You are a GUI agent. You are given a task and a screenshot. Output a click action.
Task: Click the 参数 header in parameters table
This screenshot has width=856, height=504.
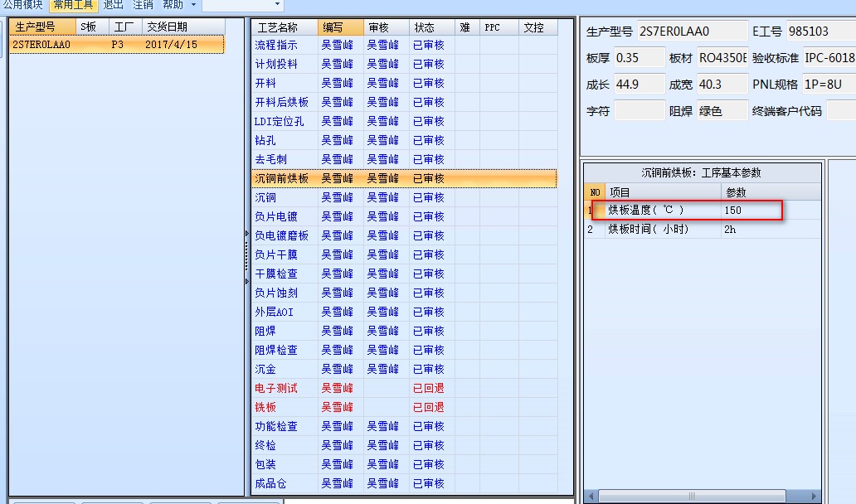[x=771, y=192]
